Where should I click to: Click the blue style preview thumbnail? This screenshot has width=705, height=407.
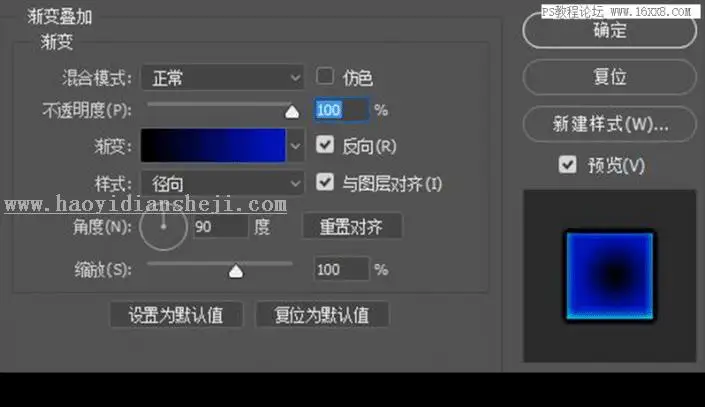[610, 276]
